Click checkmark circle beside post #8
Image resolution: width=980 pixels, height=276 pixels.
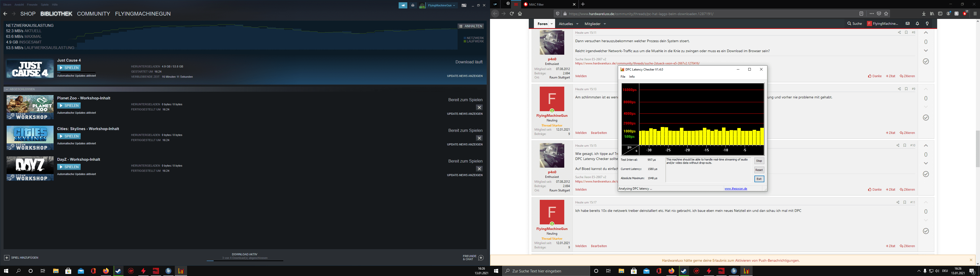click(x=926, y=61)
